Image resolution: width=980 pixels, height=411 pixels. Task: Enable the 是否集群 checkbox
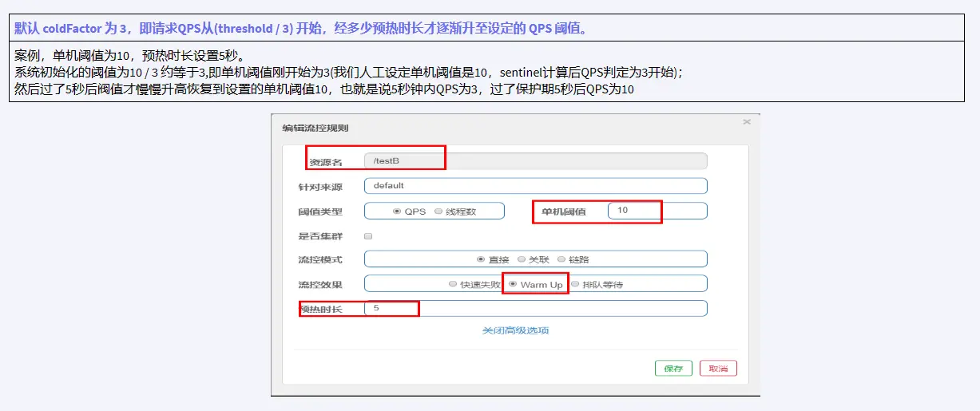pyautogui.click(x=368, y=236)
